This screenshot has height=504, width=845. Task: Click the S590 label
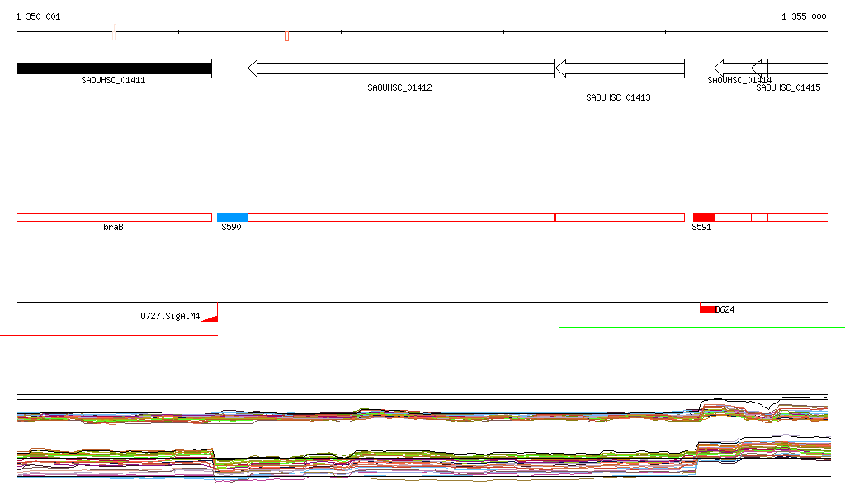(231, 227)
